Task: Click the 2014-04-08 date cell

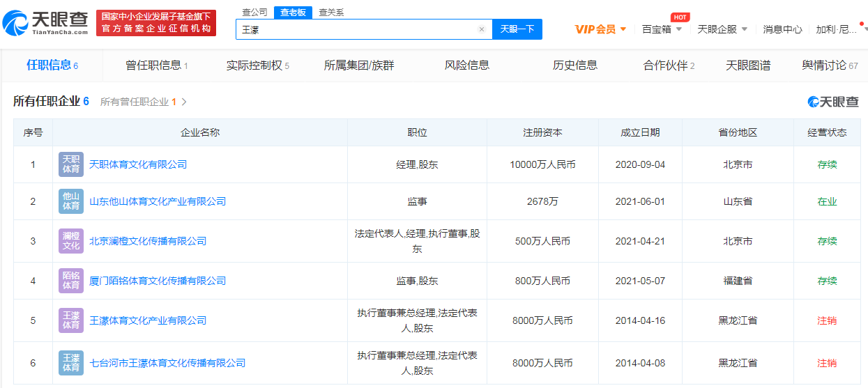Action: click(640, 363)
